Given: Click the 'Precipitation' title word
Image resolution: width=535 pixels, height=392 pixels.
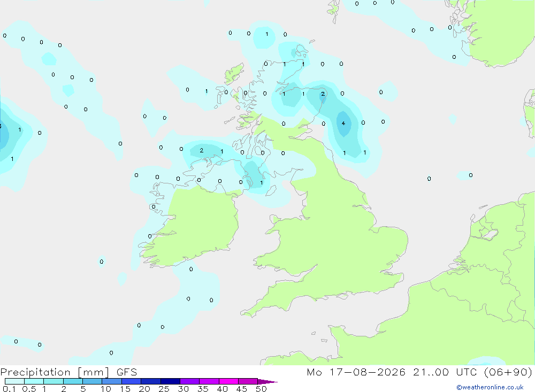Looking at the screenshot, I should tap(35, 372).
